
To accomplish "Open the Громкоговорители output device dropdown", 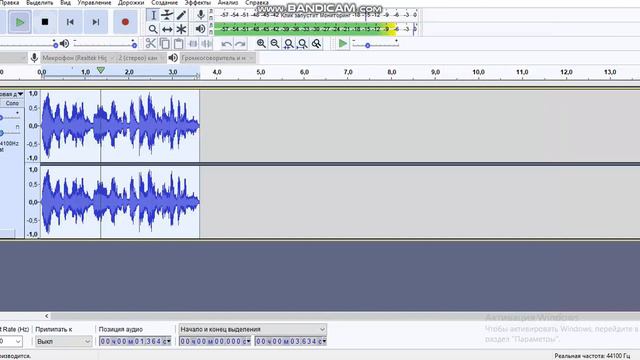I will coord(218,58).
